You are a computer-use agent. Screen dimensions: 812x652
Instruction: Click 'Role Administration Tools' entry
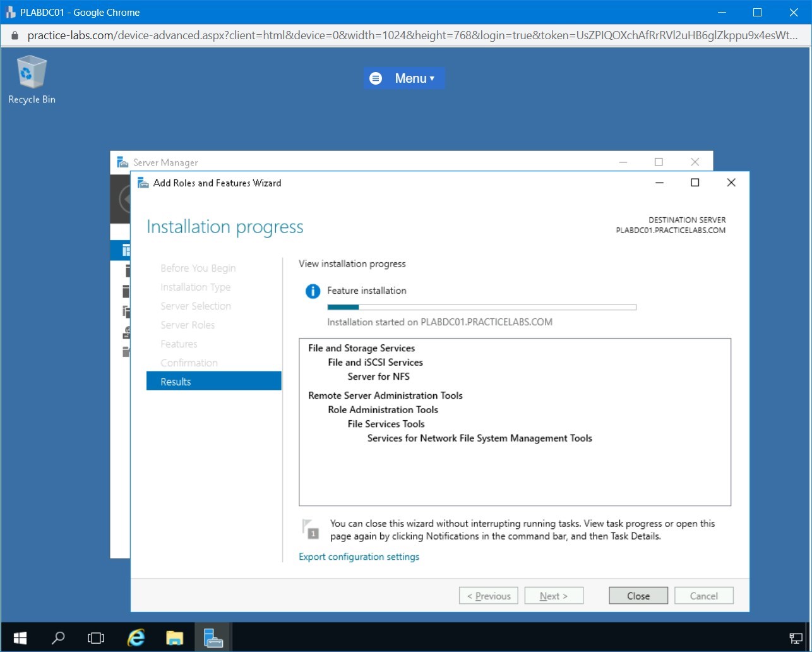click(x=383, y=409)
